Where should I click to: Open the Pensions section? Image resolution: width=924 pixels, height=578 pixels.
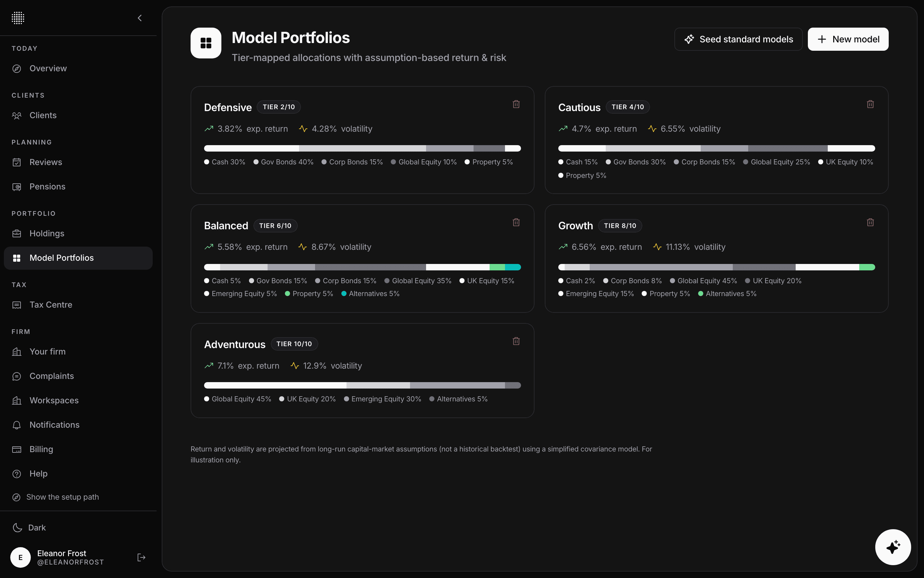point(78,187)
